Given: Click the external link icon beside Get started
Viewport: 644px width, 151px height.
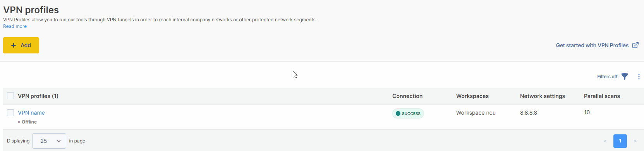Looking at the screenshot, I should 635,45.
